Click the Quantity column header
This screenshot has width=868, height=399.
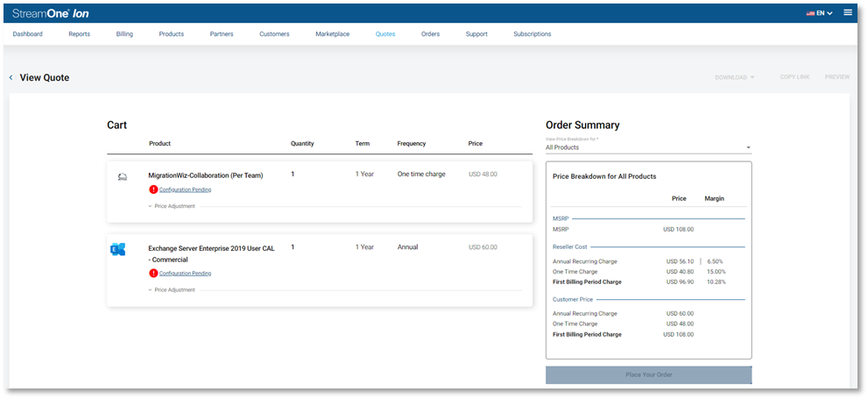pos(302,144)
